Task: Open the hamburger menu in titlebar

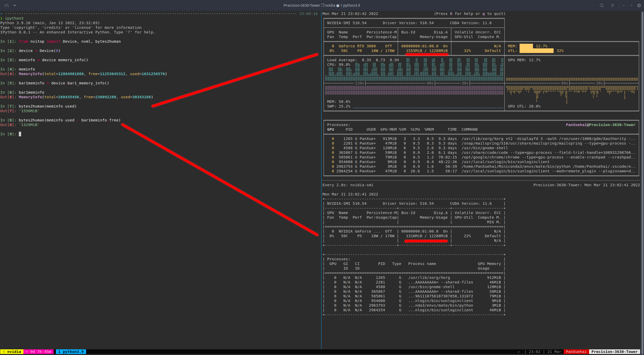Action: [613, 5]
